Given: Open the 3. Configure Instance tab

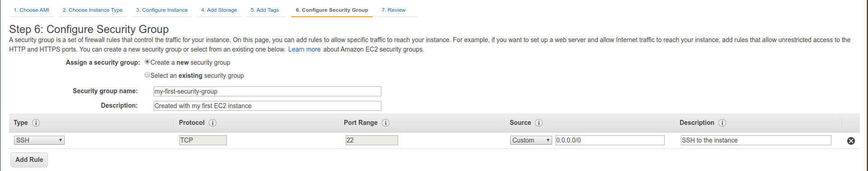Looking at the screenshot, I should coord(162,10).
